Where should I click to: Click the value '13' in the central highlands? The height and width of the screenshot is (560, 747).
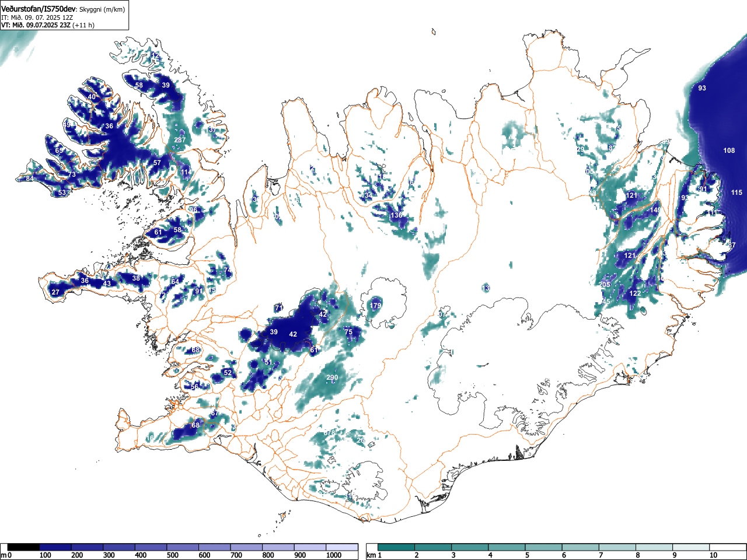(486, 288)
